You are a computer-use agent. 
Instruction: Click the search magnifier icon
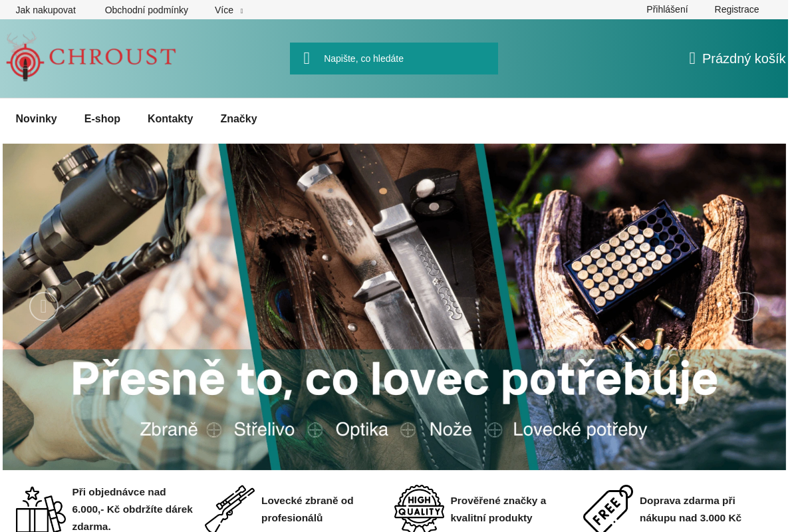coord(307,59)
